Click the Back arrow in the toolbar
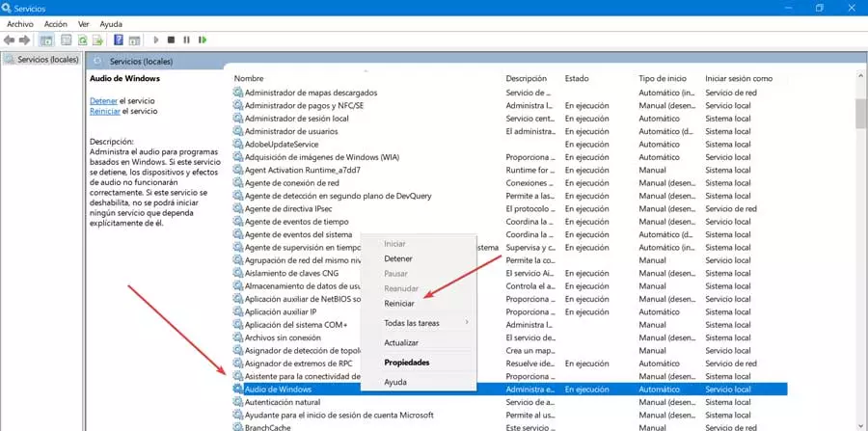Viewport: 868px width, 431px height. (9, 40)
